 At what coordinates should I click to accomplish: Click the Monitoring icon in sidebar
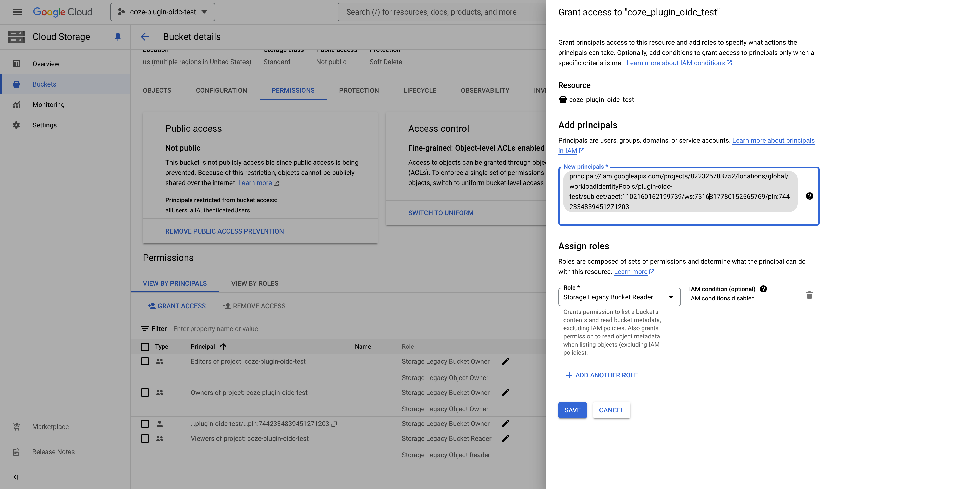(x=16, y=105)
